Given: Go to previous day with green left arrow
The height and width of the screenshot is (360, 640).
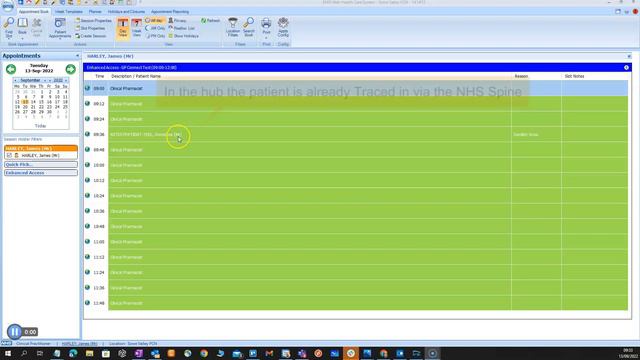Looking at the screenshot, I should pos(11,69).
